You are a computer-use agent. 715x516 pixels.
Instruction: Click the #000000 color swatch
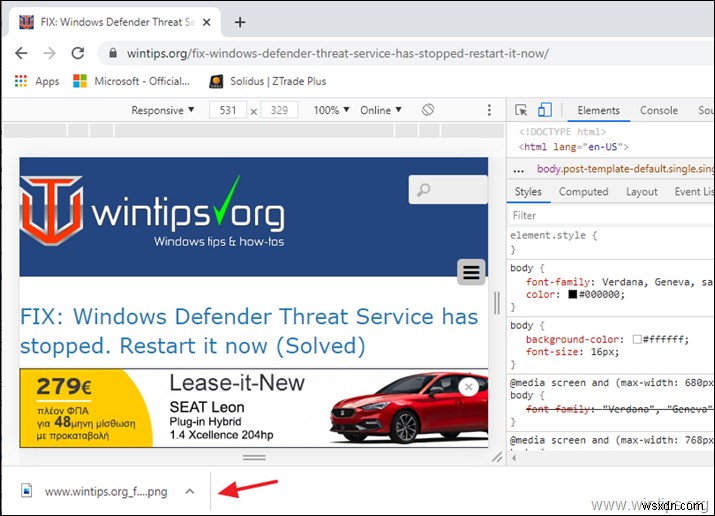[x=572, y=294]
